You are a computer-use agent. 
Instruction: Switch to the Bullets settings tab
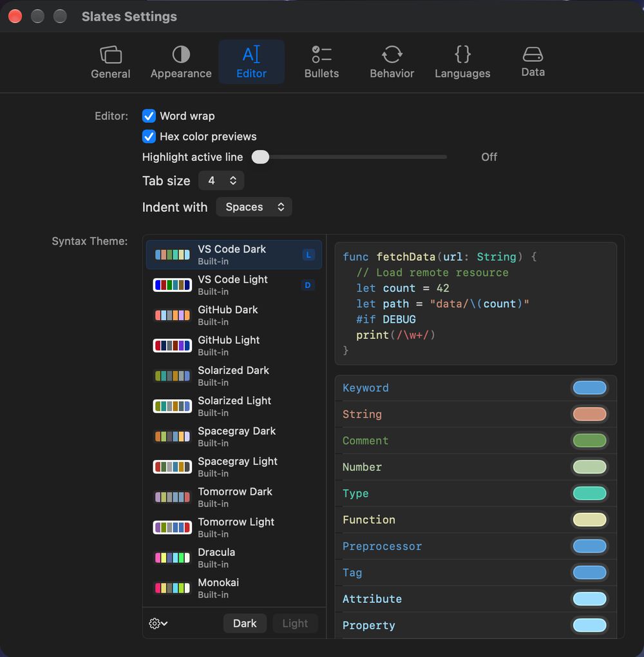click(321, 62)
